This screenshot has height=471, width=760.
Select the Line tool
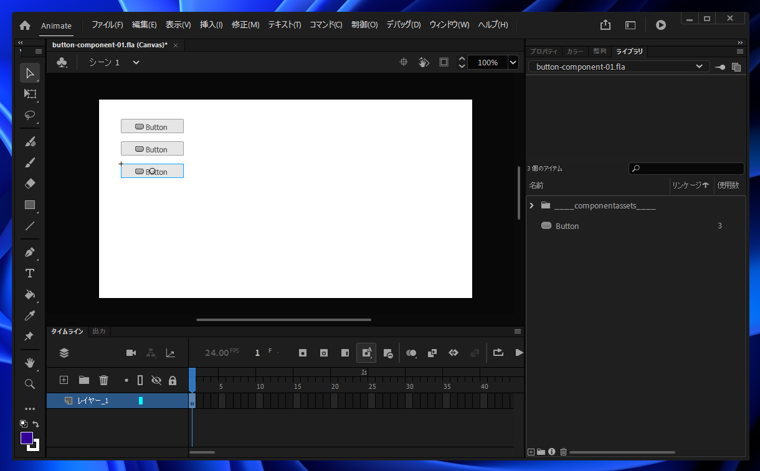(30, 226)
